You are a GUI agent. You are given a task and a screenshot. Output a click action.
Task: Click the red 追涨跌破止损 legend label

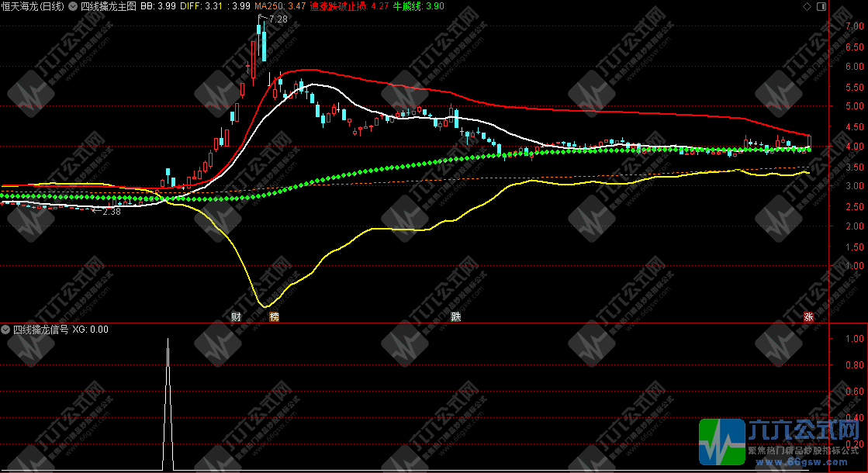337,5
